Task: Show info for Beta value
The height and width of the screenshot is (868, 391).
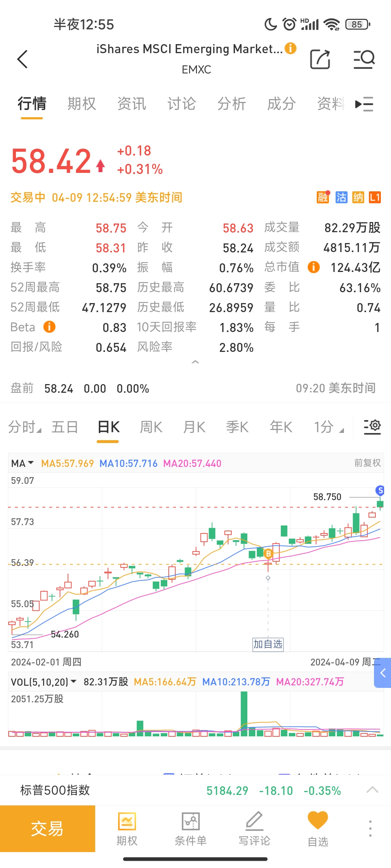Action: 49,327
